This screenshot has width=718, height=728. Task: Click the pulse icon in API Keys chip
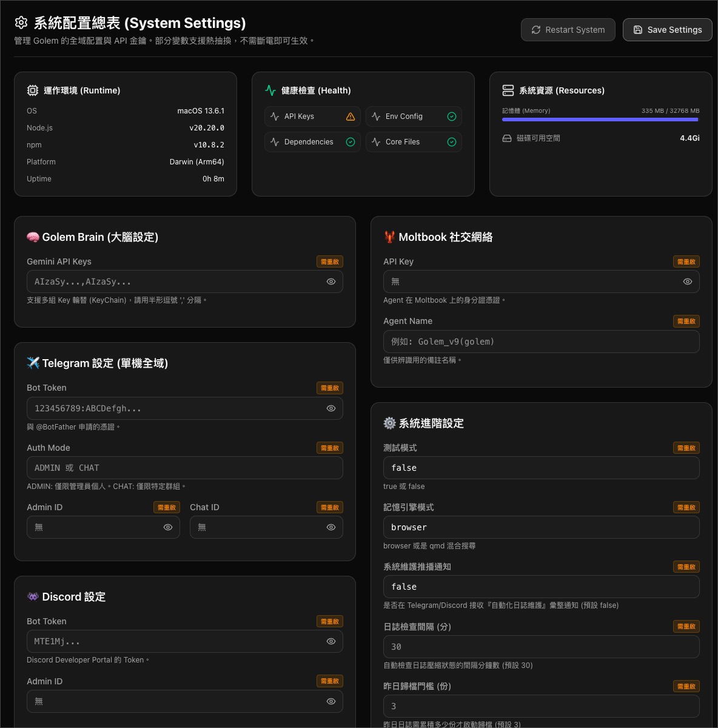click(x=275, y=116)
